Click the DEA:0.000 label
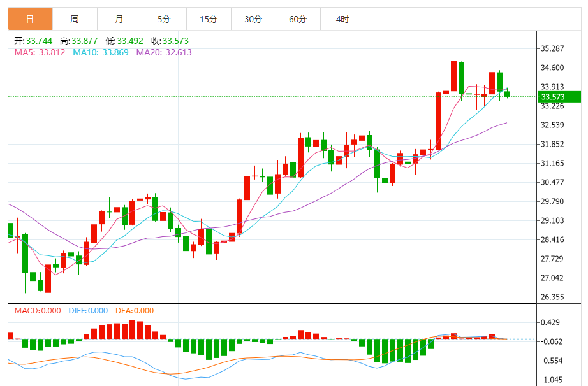Screen dimensions: 588x386 (x=135, y=311)
